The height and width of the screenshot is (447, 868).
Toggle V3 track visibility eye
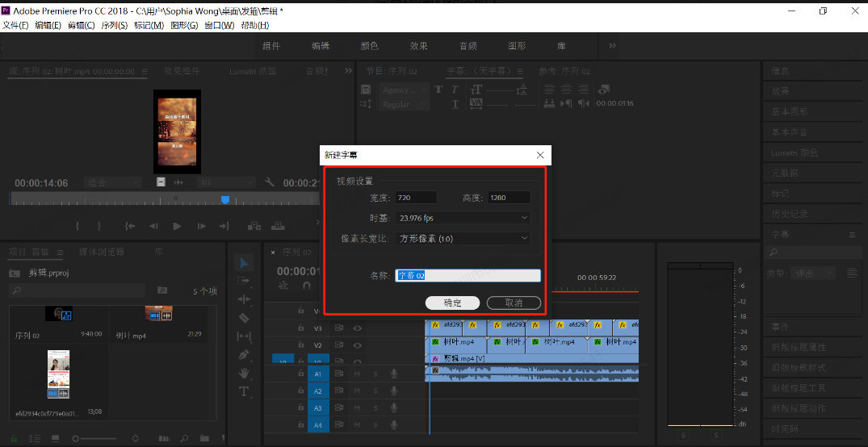click(358, 328)
